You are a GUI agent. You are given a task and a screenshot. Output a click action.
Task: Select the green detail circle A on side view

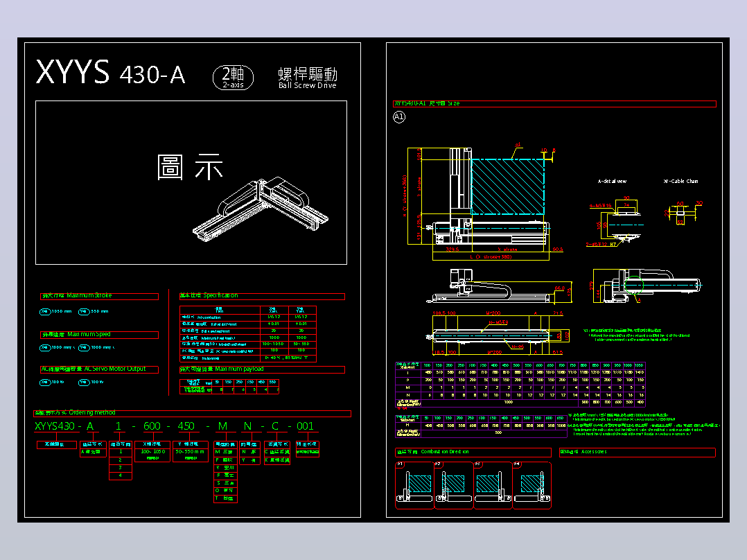click(x=633, y=285)
